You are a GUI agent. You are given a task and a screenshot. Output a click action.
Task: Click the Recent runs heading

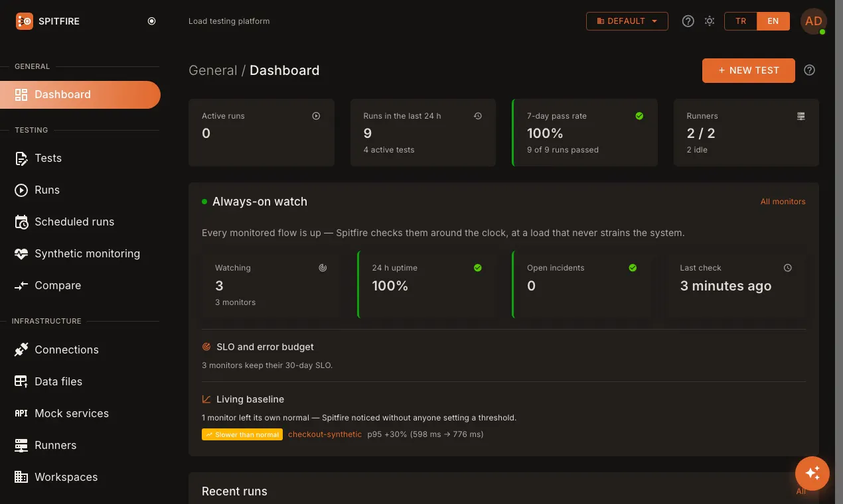click(x=234, y=491)
